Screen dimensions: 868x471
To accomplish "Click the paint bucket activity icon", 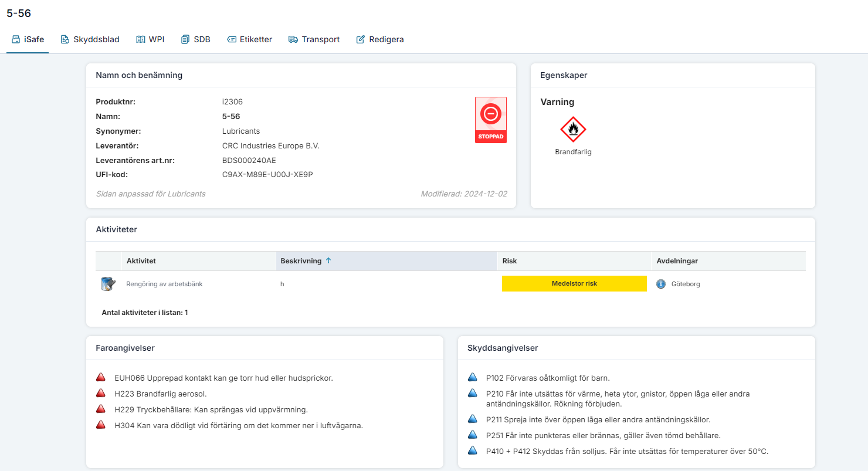I will [108, 284].
